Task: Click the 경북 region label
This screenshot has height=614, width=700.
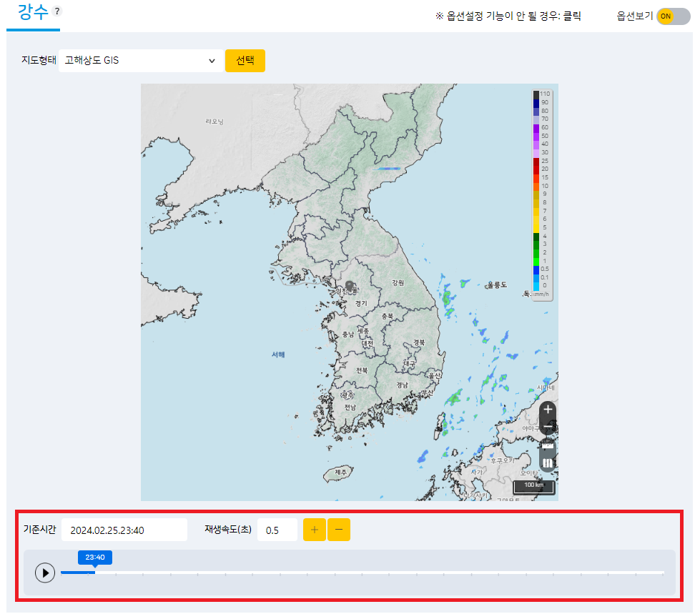Action: point(419,342)
